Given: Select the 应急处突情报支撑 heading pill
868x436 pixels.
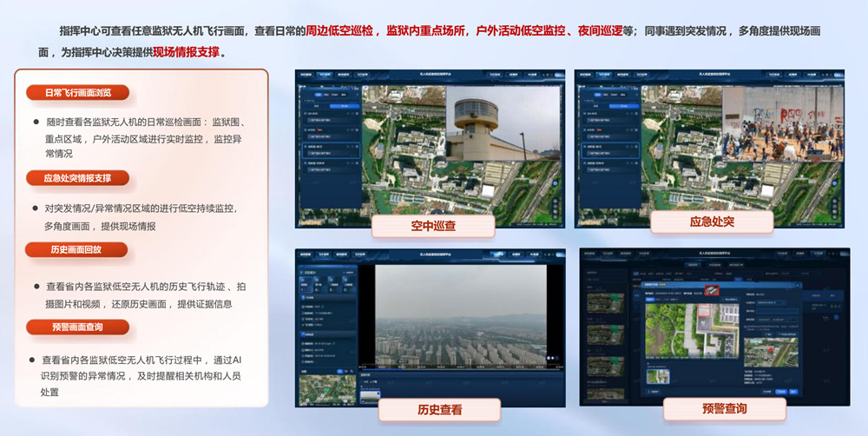Looking at the screenshot, I should (x=77, y=178).
